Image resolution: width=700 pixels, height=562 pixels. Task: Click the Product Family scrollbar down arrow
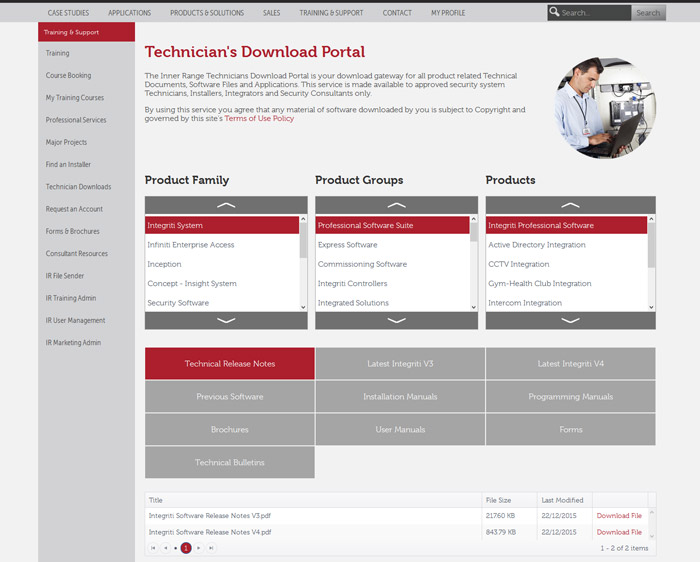(x=303, y=307)
